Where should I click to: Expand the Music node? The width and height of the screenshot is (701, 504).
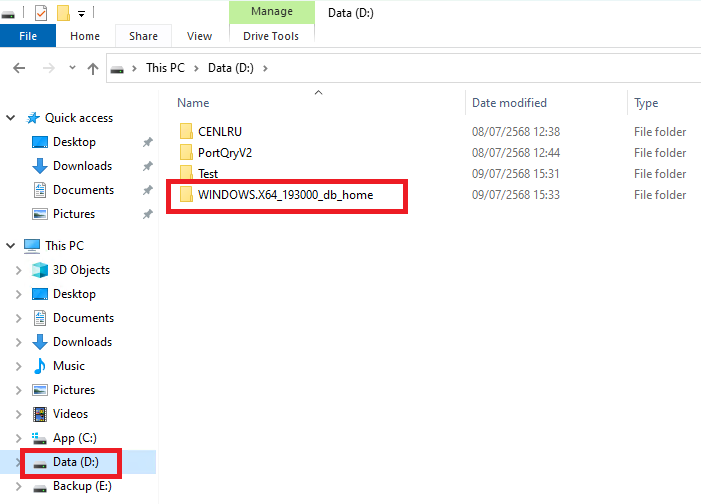click(18, 366)
